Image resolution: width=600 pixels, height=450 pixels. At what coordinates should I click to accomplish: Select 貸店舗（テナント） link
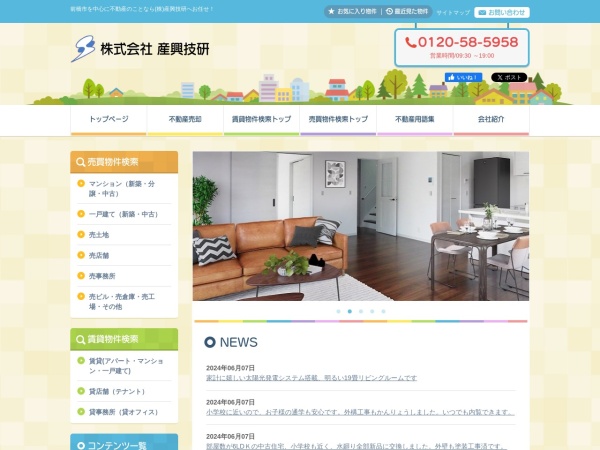pyautogui.click(x=117, y=391)
